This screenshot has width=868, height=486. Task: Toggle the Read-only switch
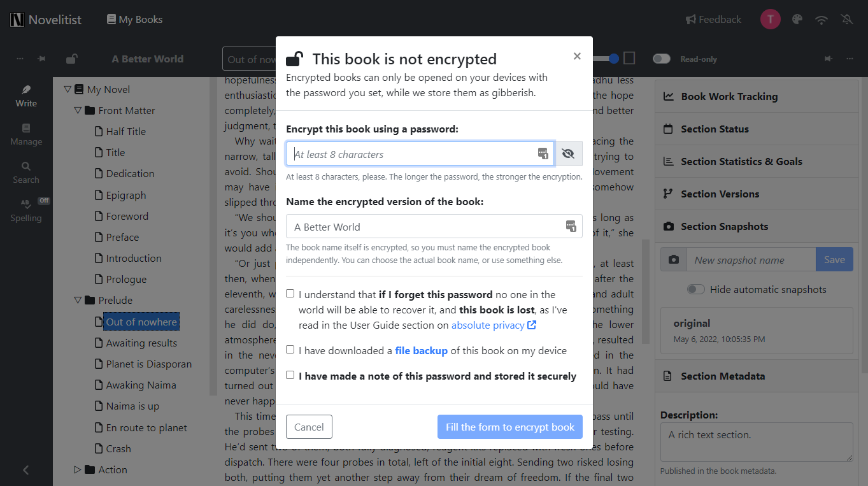coord(662,59)
